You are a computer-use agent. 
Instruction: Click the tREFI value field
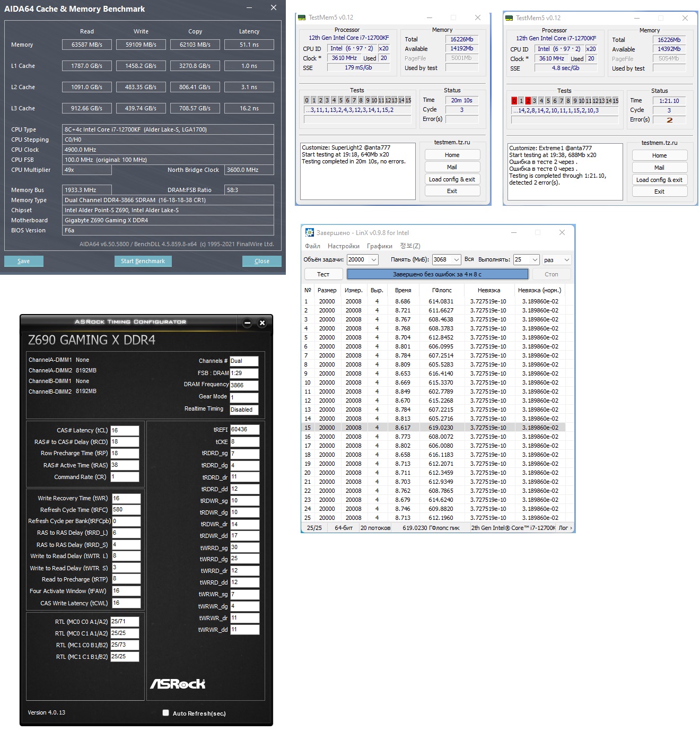coord(244,430)
